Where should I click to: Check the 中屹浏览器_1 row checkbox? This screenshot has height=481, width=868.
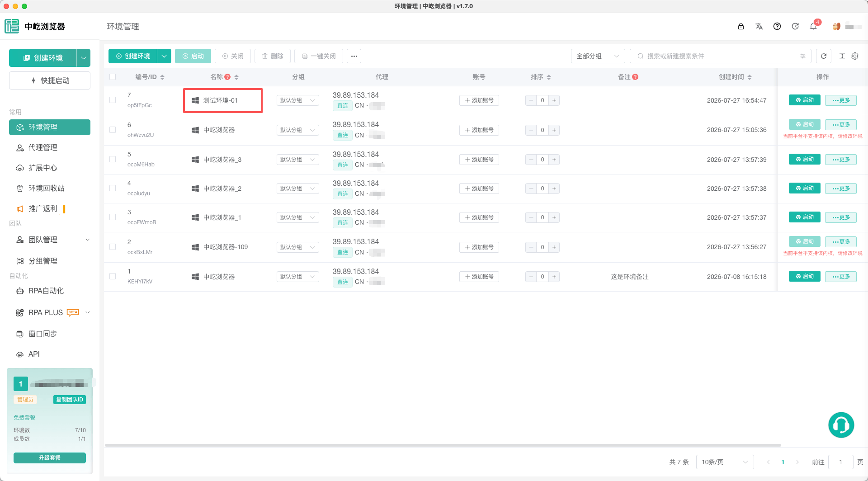(x=113, y=217)
